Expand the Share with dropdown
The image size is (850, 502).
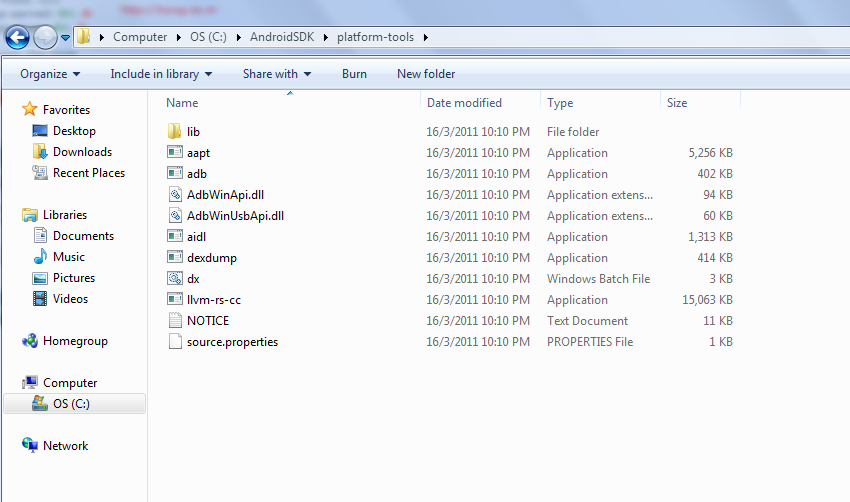276,74
